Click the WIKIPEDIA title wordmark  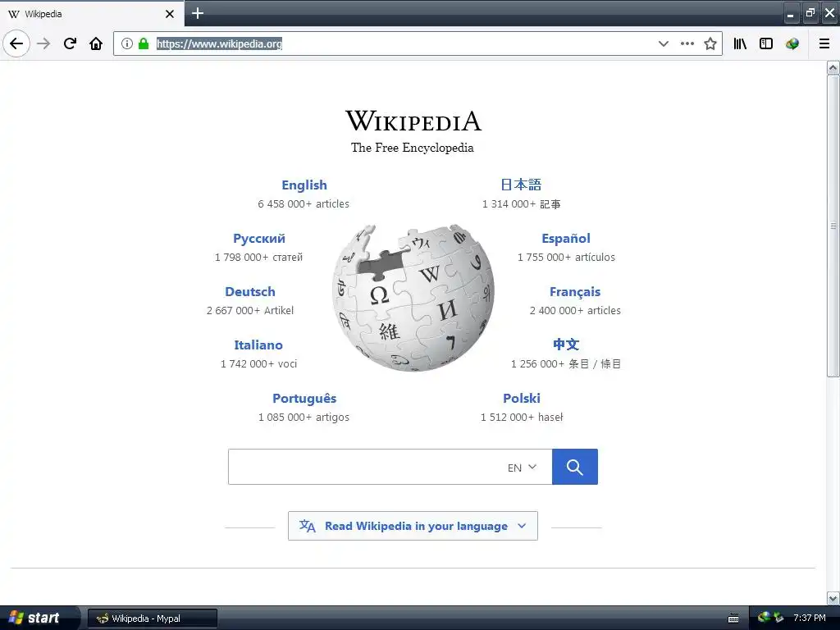413,121
